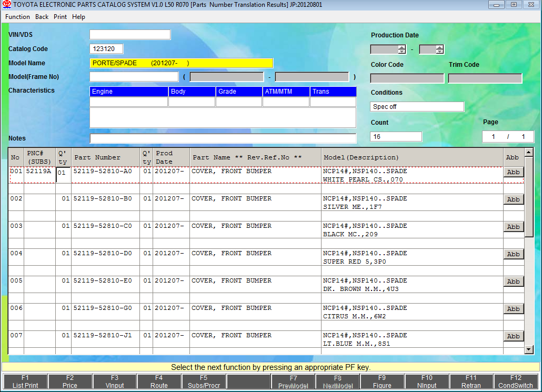Click Abb button for part 52119-52810-B0
This screenshot has width=542, height=392.
[513, 199]
